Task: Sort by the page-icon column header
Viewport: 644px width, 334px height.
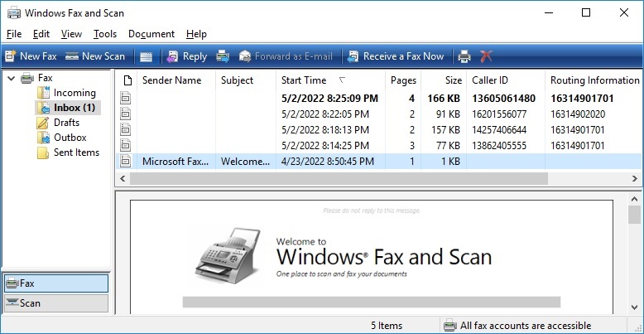Action: (127, 80)
